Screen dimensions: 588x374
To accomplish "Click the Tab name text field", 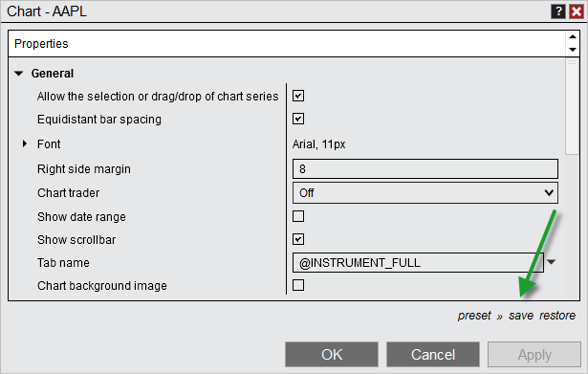I will pos(418,263).
